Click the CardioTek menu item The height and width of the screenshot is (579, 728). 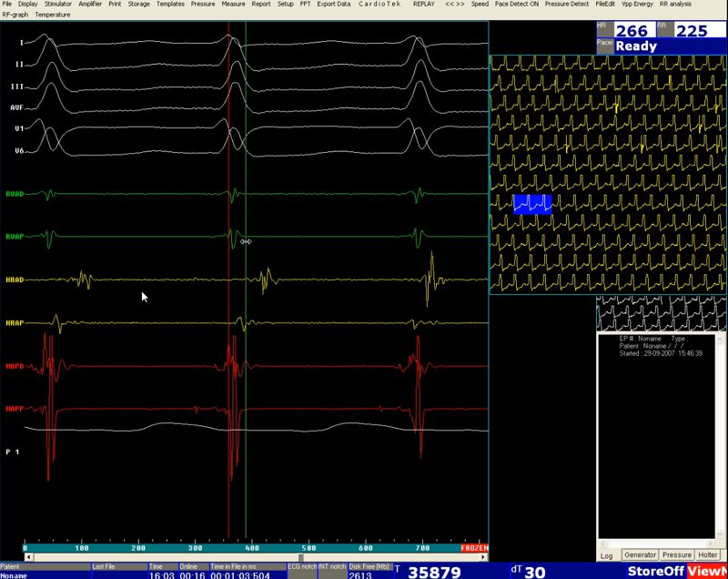(379, 4)
